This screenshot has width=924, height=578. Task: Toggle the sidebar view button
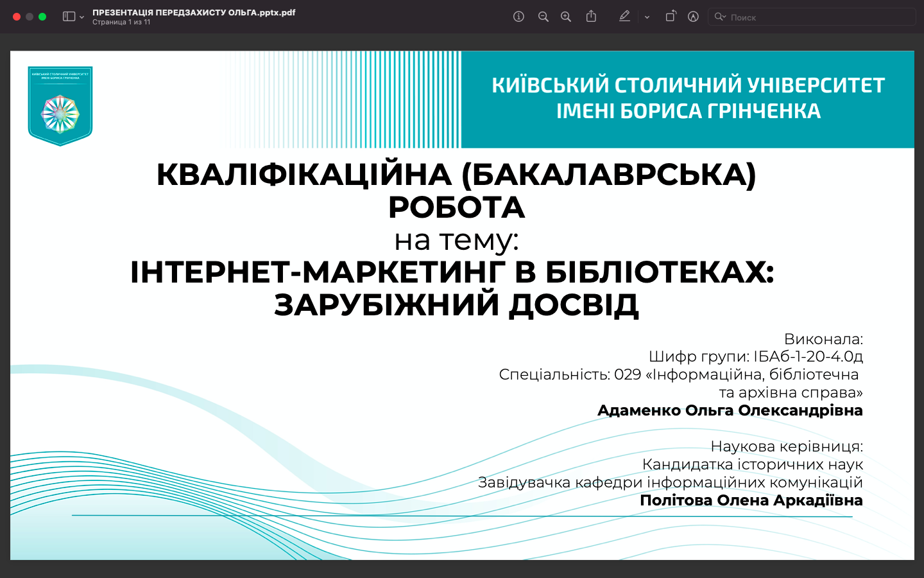pos(69,17)
